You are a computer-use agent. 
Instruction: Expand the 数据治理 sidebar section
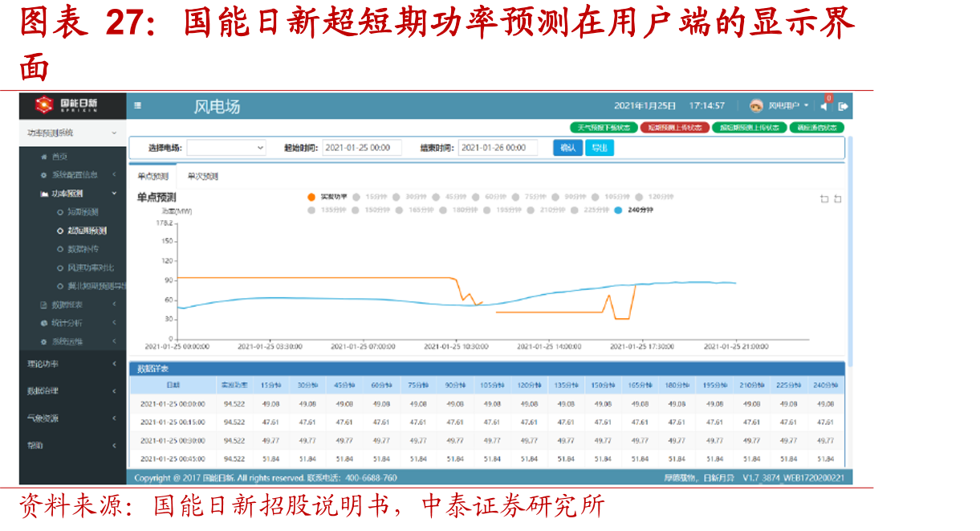click(x=72, y=391)
